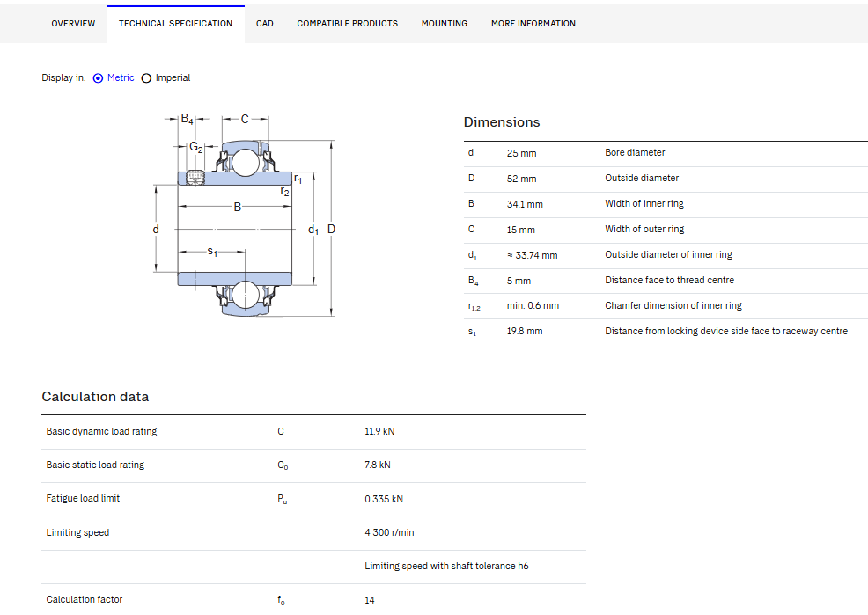Viewport: 868px width, 615px height.
Task: Click the '25 mm' bore diameter value
Action: pos(521,153)
